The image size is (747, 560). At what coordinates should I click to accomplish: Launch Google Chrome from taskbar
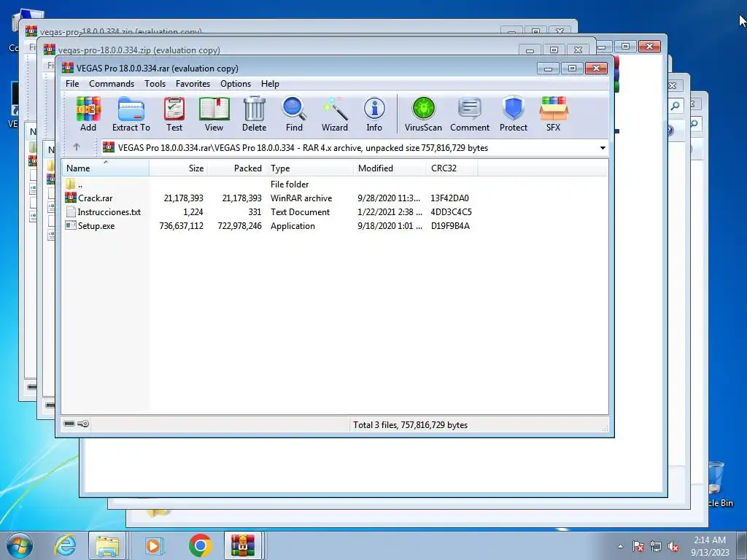coord(200,545)
